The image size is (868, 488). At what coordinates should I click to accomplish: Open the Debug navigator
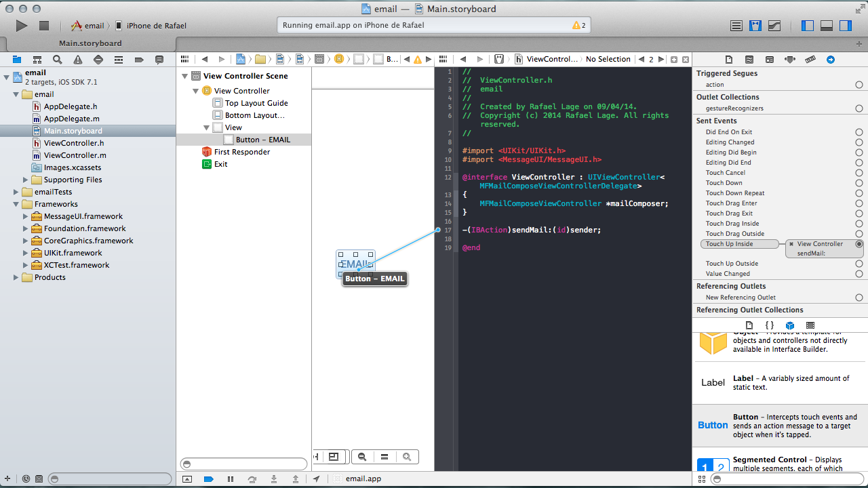pyautogui.click(x=119, y=60)
